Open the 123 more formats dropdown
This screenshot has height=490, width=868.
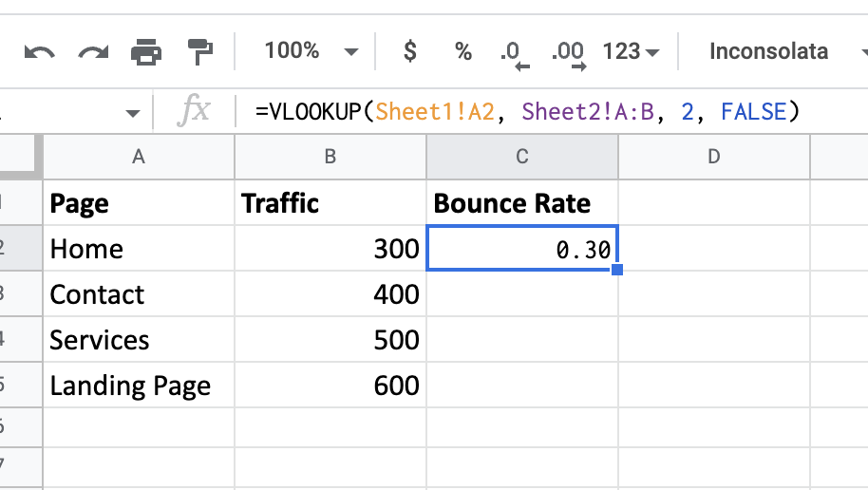click(x=632, y=51)
